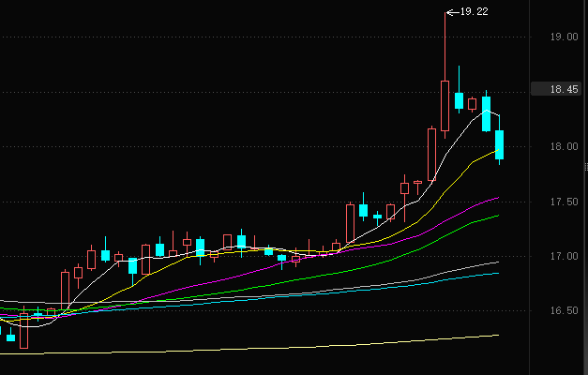The image size is (588, 375).
Task: Click the 19.00 price axis label
Action: tap(564, 37)
